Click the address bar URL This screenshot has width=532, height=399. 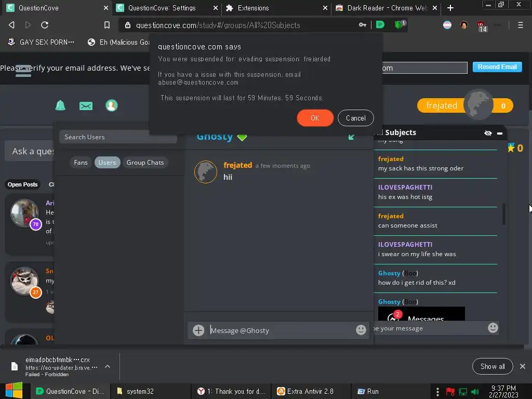coord(218,25)
